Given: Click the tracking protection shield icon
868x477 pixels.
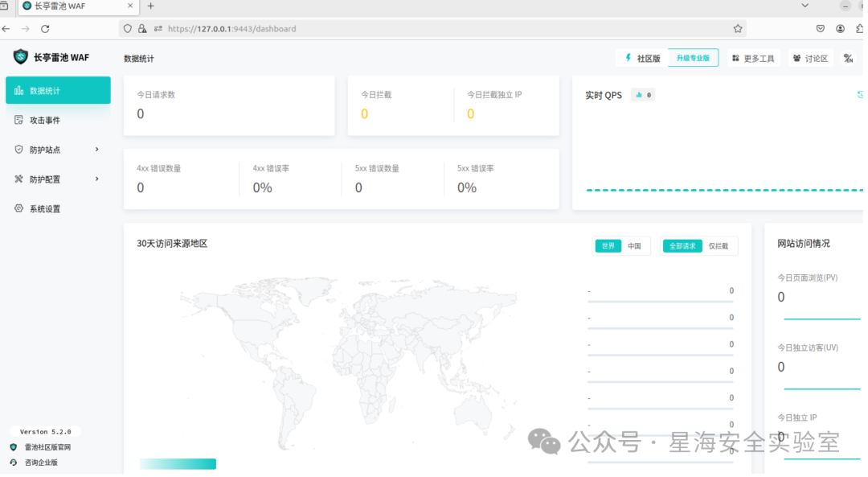Looking at the screenshot, I should click(x=128, y=29).
